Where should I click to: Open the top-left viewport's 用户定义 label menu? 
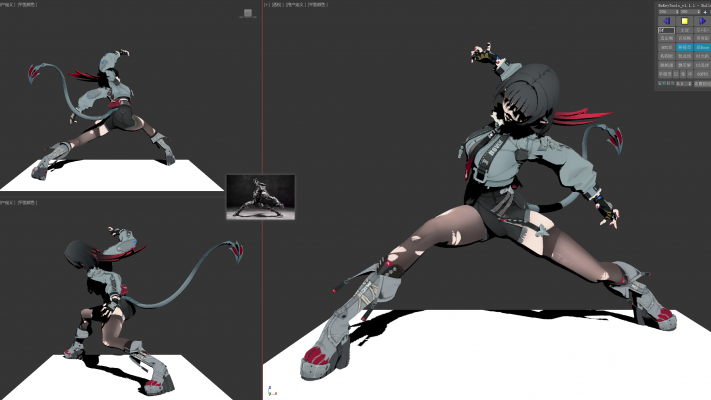point(7,5)
